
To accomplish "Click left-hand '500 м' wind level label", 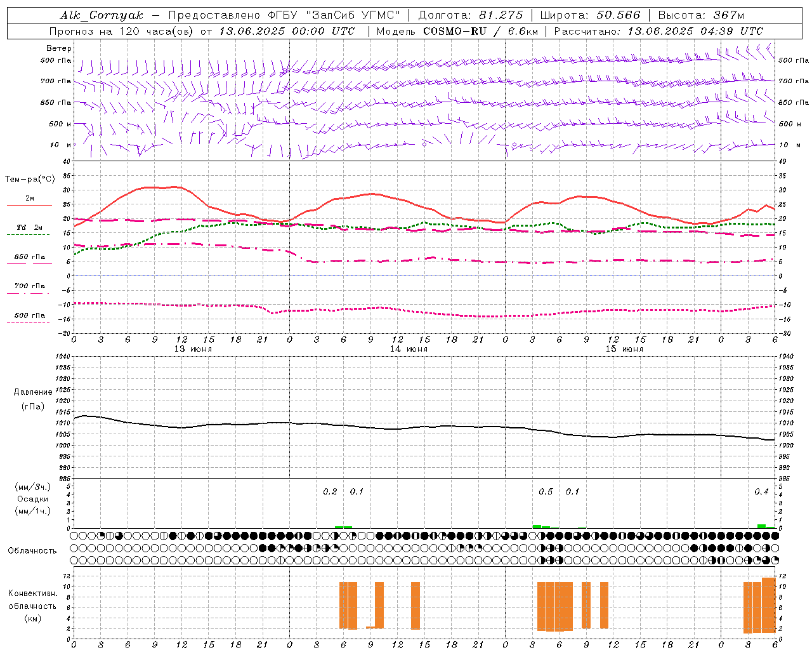I will [x=60, y=124].
